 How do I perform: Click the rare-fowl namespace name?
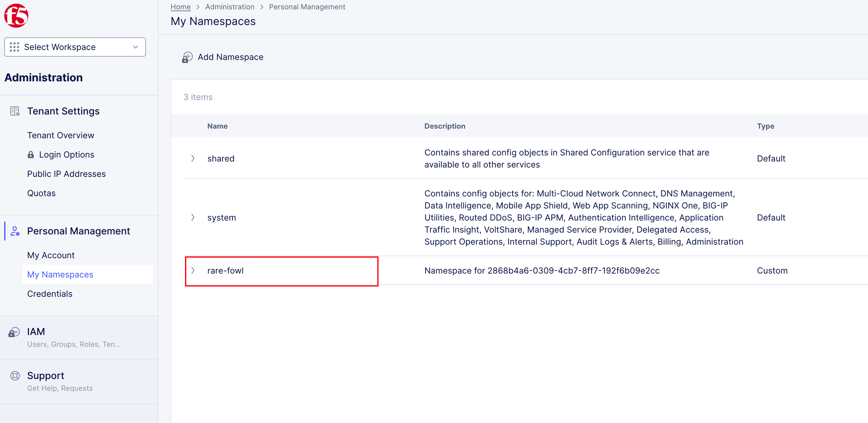tap(225, 271)
